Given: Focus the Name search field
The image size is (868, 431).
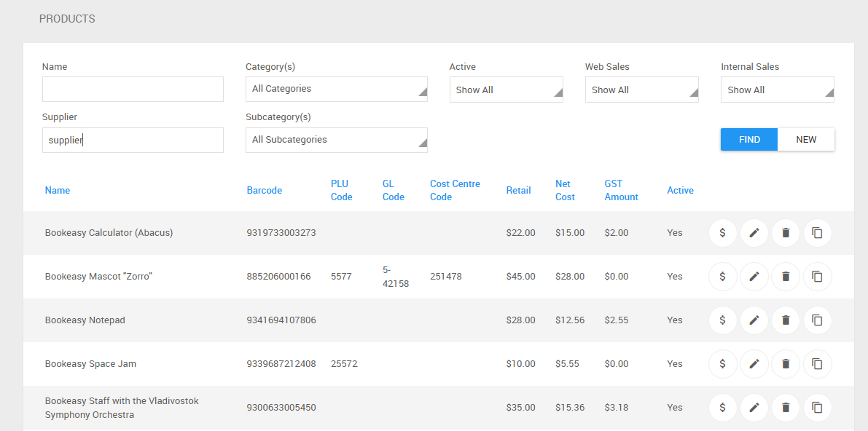Looking at the screenshot, I should [x=133, y=89].
